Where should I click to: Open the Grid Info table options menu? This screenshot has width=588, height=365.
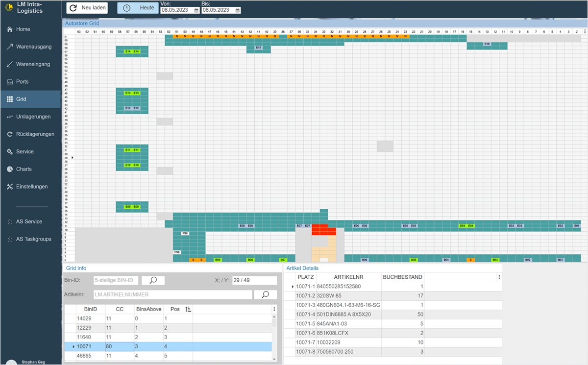tap(274, 309)
